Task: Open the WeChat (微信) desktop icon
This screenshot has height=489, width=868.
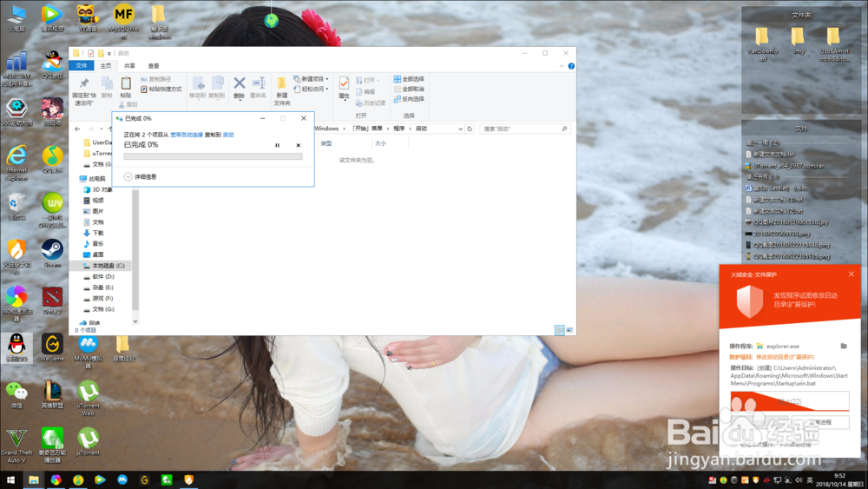Action: 16,394
